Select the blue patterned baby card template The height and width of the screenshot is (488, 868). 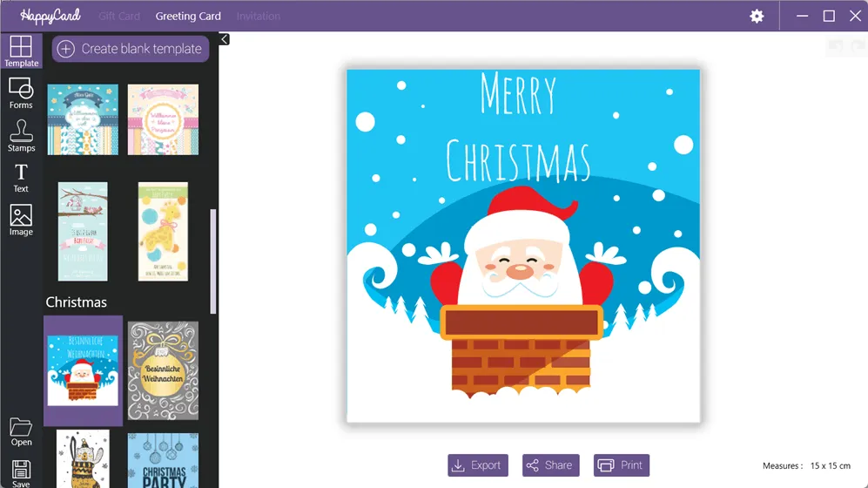[x=83, y=119]
